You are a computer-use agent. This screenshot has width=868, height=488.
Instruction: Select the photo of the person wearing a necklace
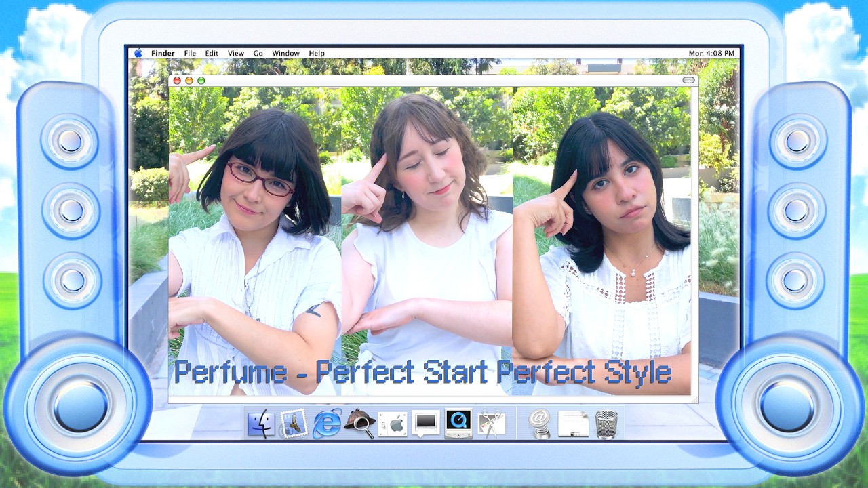click(x=601, y=241)
